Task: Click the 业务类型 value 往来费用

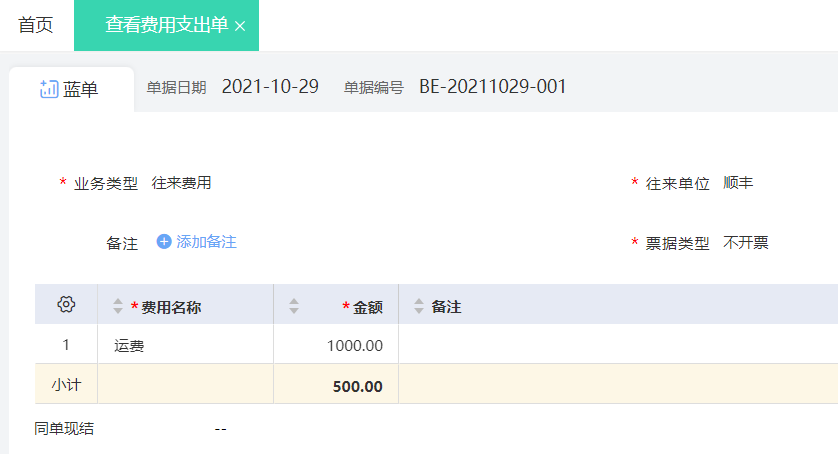Action: tap(181, 183)
